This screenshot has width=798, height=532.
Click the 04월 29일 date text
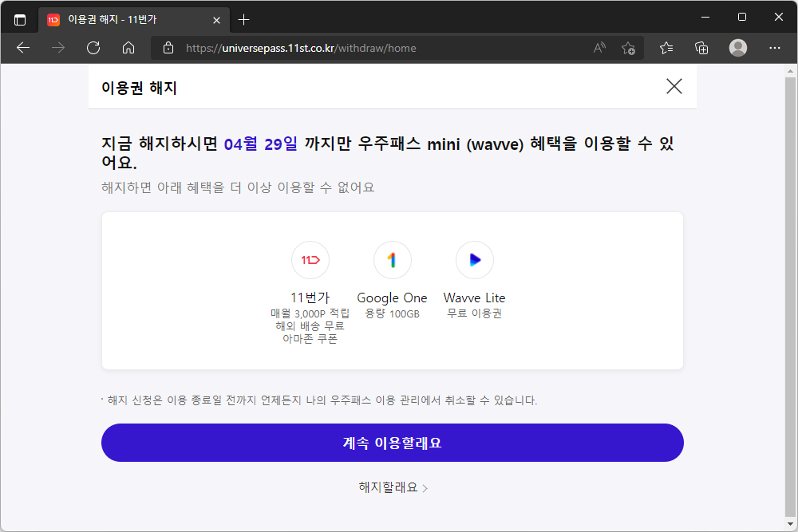point(261,144)
